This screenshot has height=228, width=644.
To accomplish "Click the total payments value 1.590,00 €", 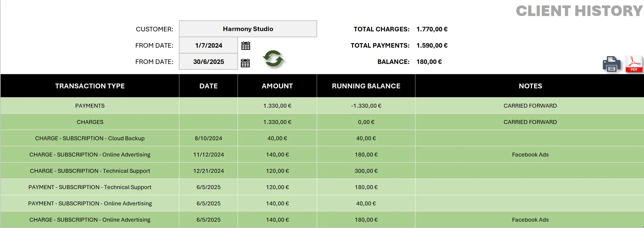I will point(432,46).
